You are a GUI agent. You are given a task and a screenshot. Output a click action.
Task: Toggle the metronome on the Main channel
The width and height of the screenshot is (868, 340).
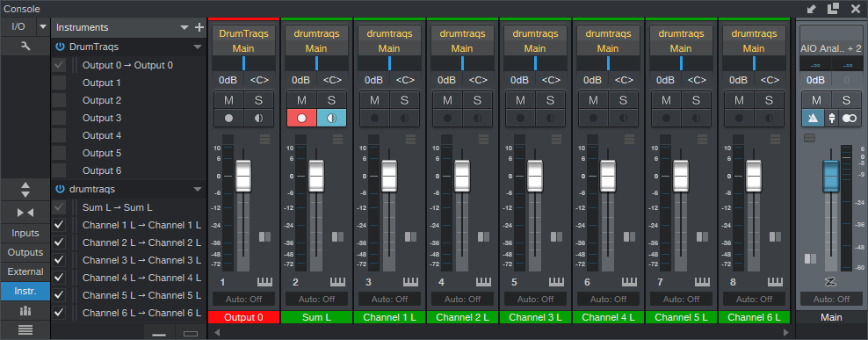pyautogui.click(x=814, y=118)
